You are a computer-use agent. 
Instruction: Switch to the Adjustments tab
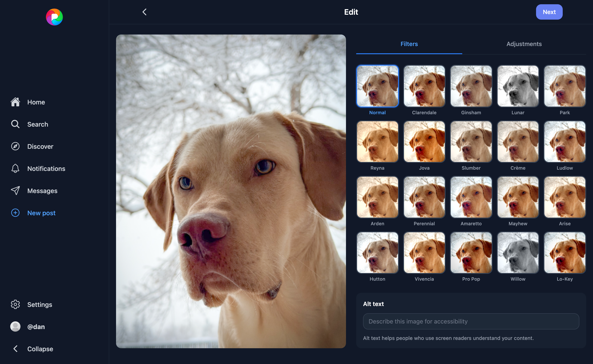coord(524,44)
